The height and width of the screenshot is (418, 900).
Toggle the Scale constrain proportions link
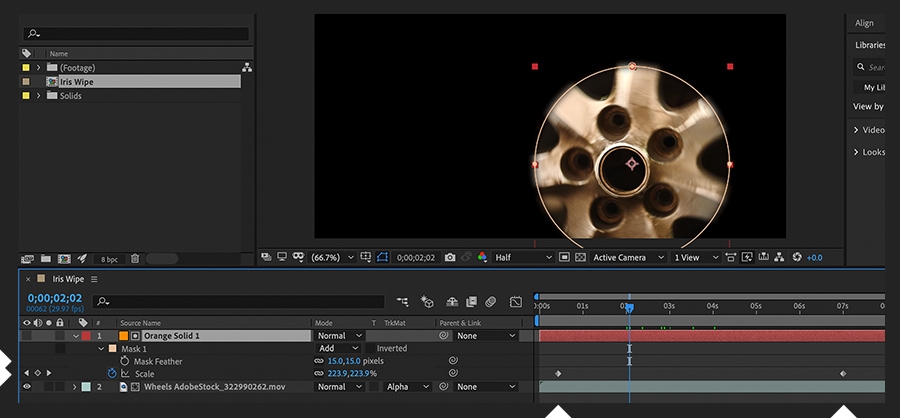coord(319,373)
